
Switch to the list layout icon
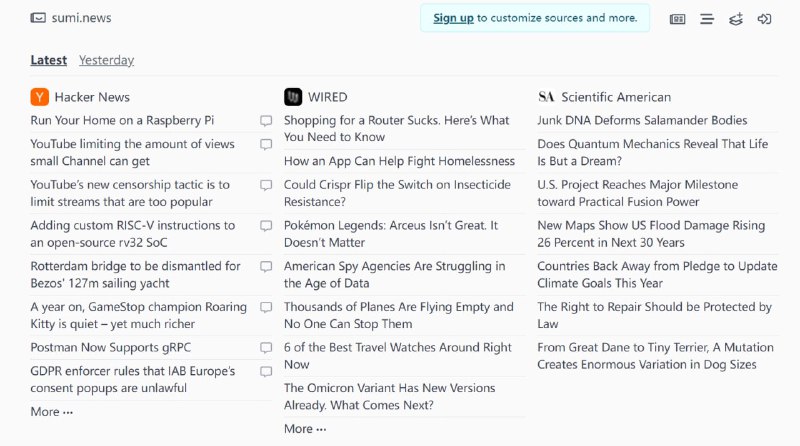point(707,19)
